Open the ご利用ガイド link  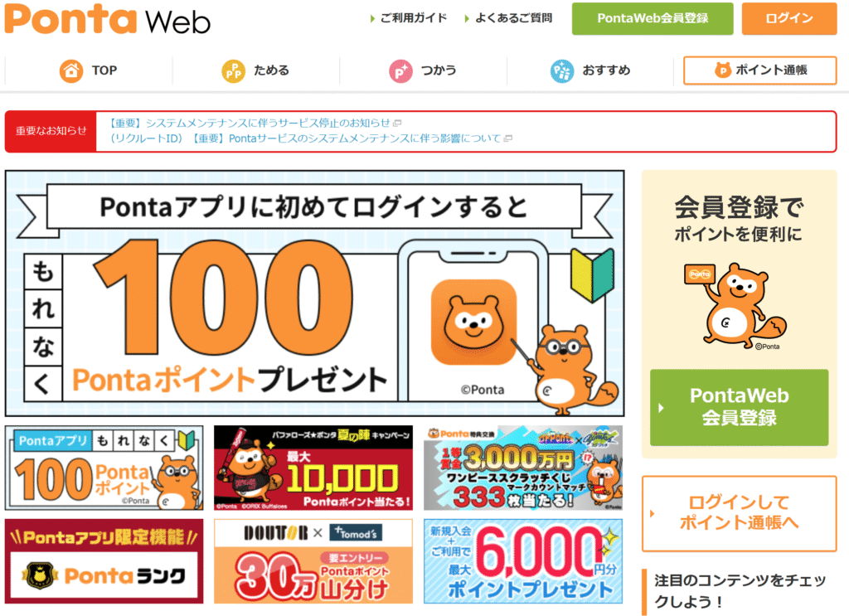coord(409,18)
